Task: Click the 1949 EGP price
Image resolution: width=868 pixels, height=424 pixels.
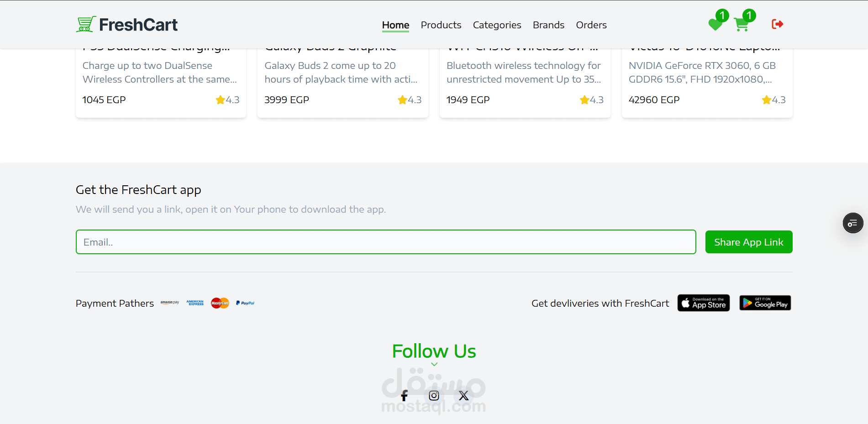Action: click(x=468, y=100)
